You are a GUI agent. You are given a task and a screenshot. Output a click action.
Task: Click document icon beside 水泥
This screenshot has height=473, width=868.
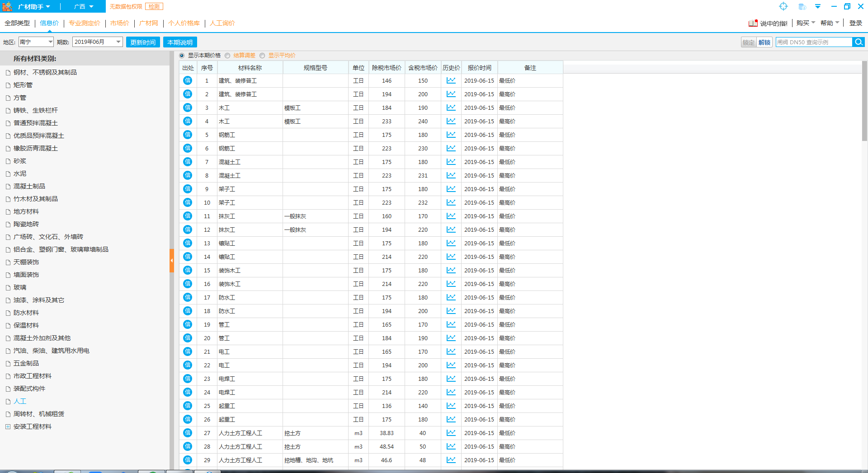point(8,173)
